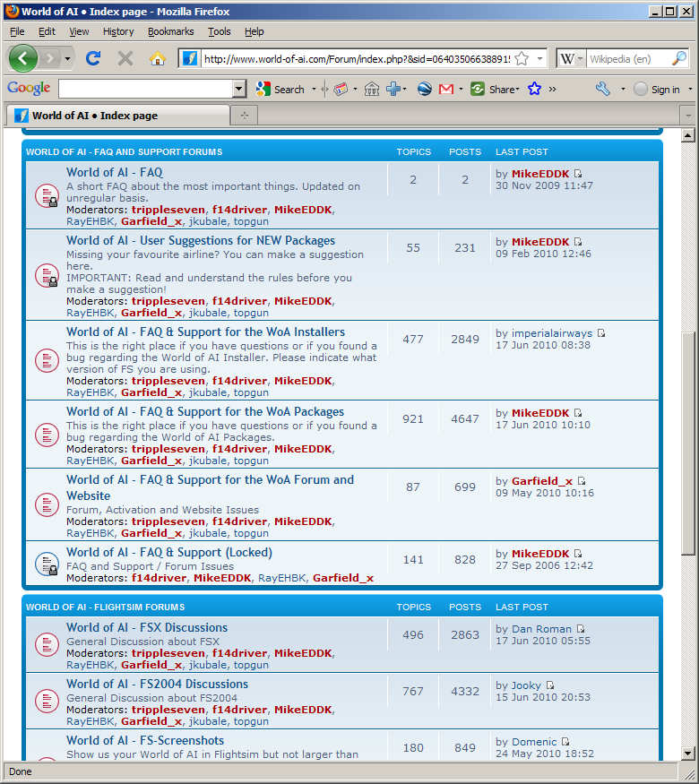Click the Google toolbar wrench settings icon
This screenshot has height=784, width=699.
click(602, 89)
